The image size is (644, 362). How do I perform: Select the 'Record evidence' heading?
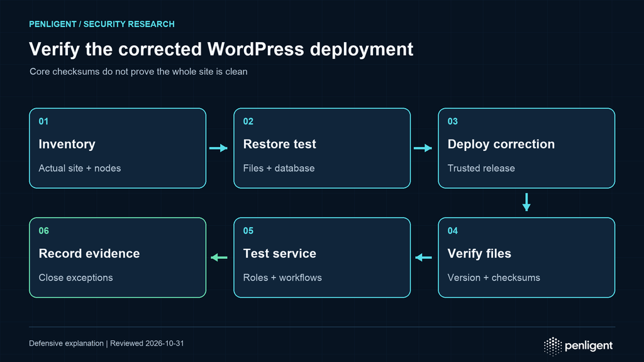(89, 254)
